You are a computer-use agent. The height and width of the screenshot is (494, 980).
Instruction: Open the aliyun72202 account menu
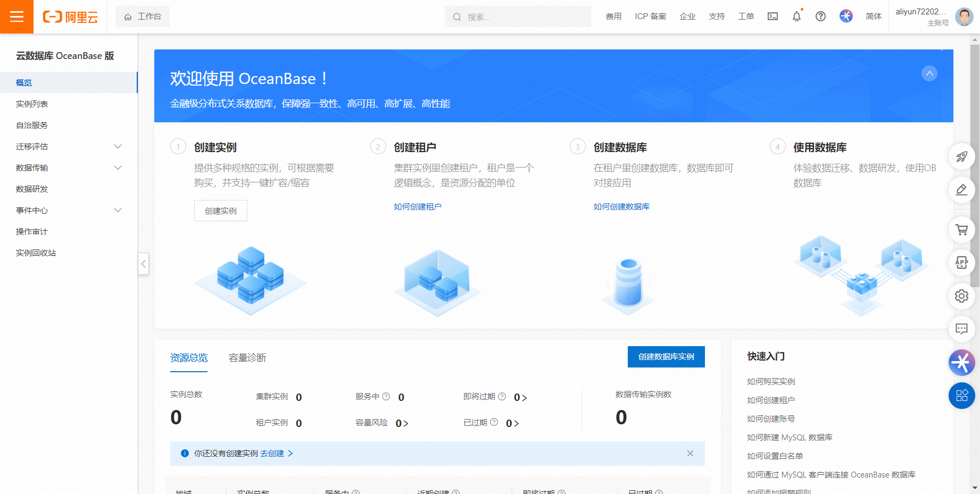click(x=922, y=16)
